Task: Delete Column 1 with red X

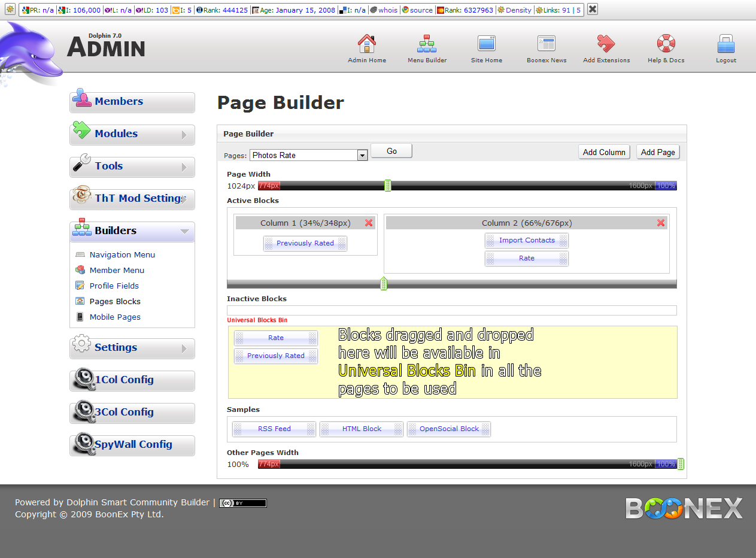Action: (x=369, y=223)
